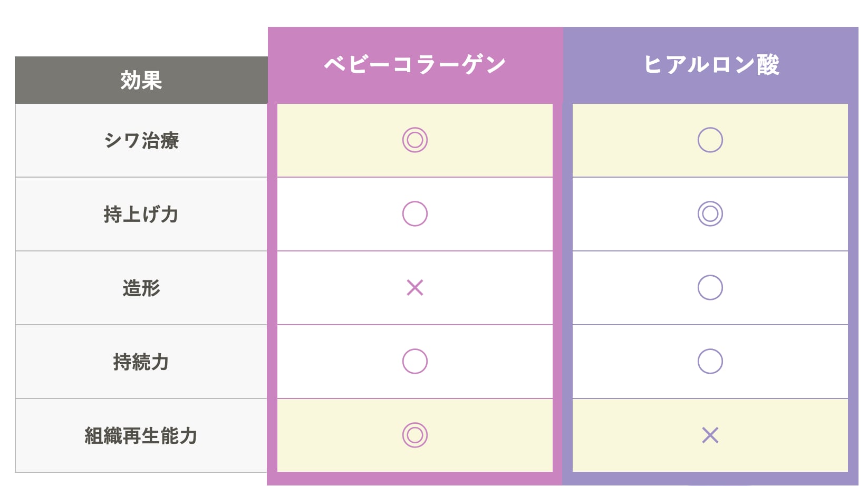Click the pink bottom border of ベビーコラーゲン column
The image size is (868, 486).
(415, 479)
